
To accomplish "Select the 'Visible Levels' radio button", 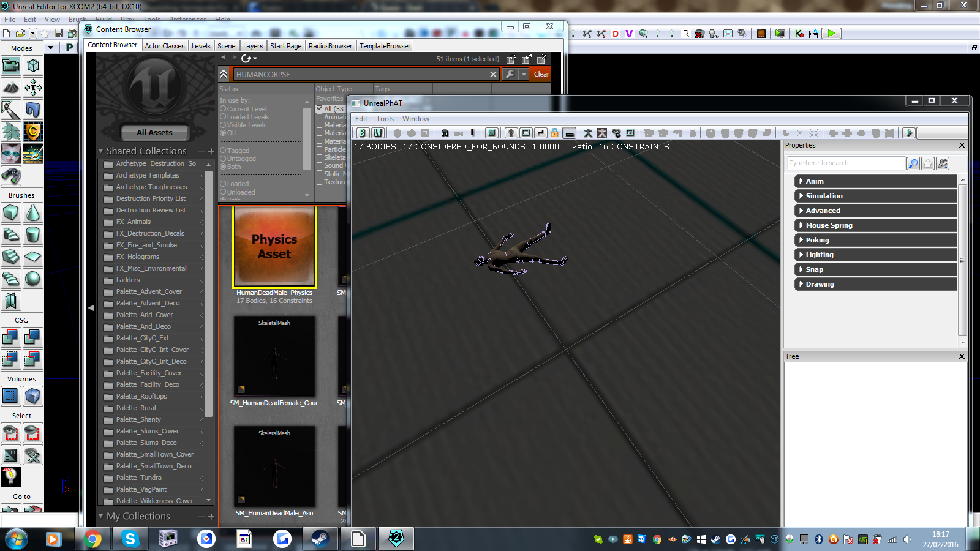I will point(224,125).
